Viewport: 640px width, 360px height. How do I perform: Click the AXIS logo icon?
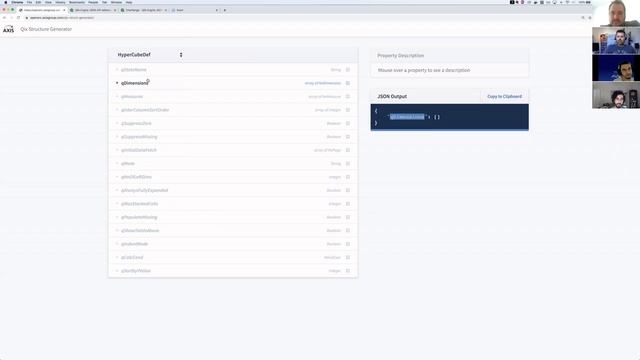(x=8, y=29)
